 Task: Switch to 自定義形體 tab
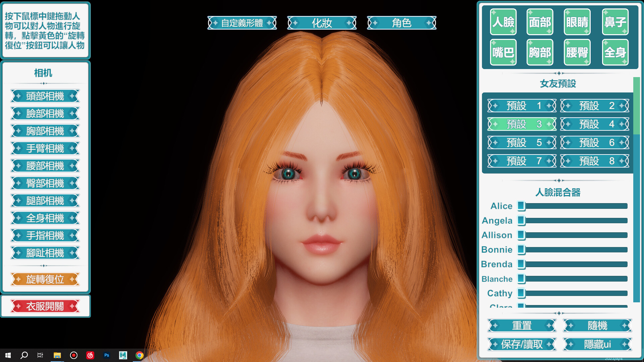coord(242,23)
